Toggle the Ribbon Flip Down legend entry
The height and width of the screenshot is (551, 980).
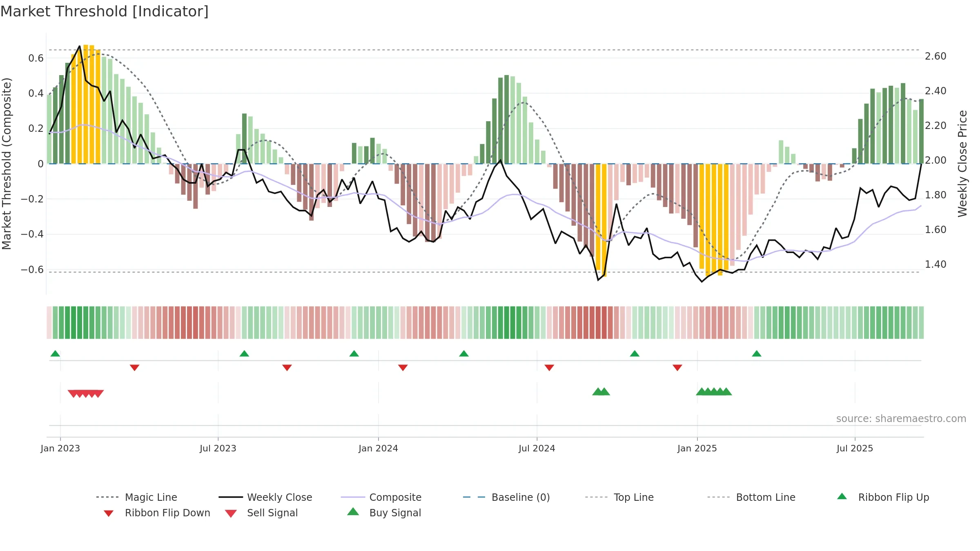156,513
